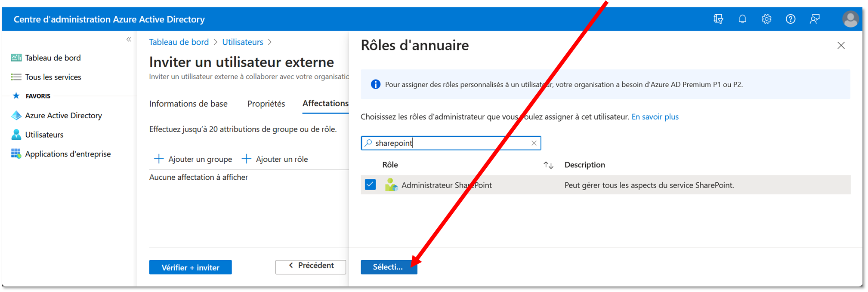Click Ajouter un groupe
Viewport: 868px width, 292px height.
(193, 159)
